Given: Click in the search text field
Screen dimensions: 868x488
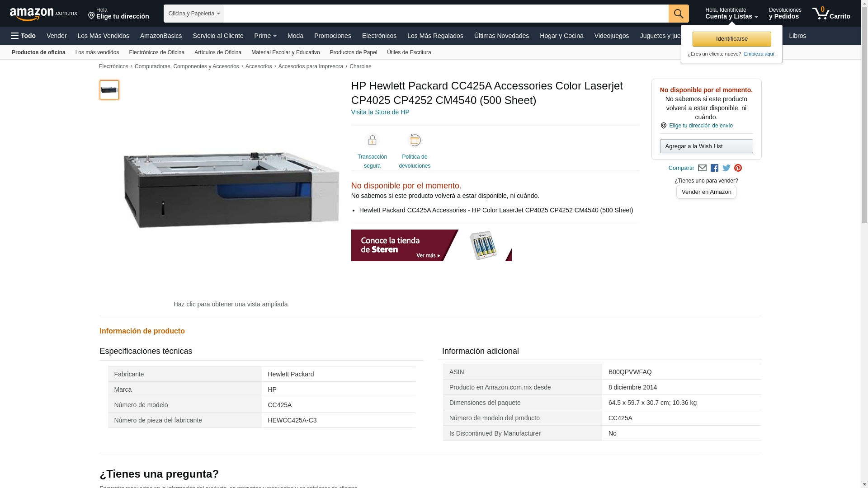Looking at the screenshot, I should (446, 14).
